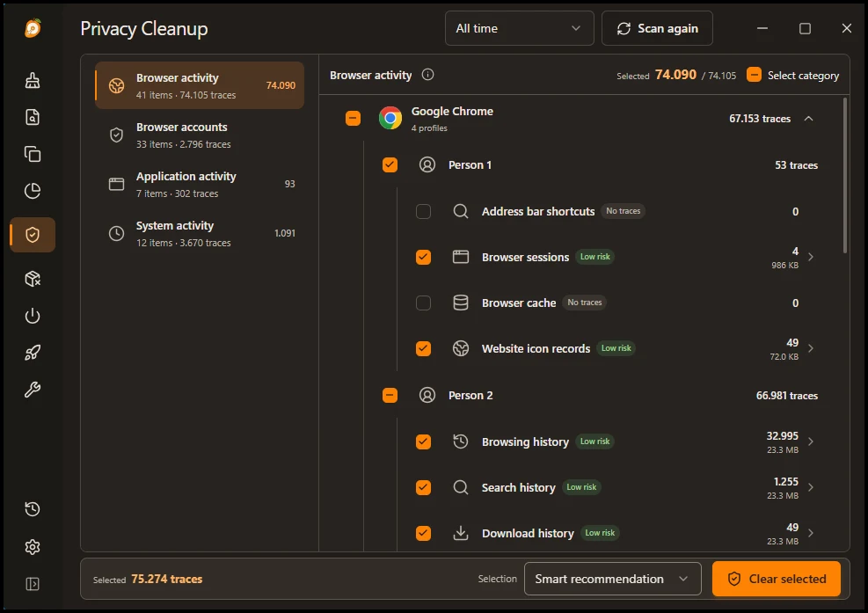Open the startup power sidebar icon
The height and width of the screenshot is (613, 868).
[x=33, y=316]
